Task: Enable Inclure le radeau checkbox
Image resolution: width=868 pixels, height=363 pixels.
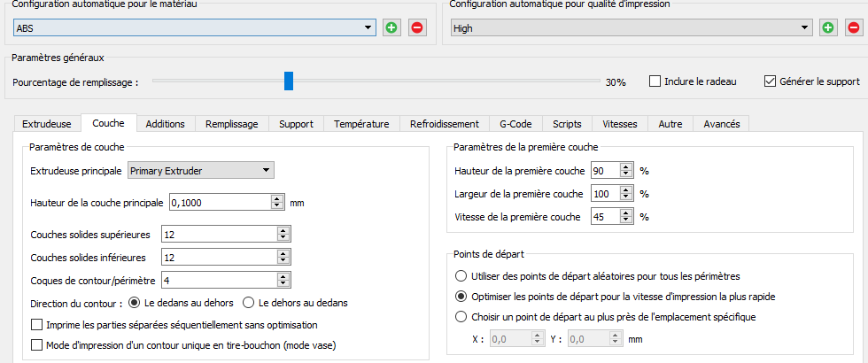Action: click(655, 81)
